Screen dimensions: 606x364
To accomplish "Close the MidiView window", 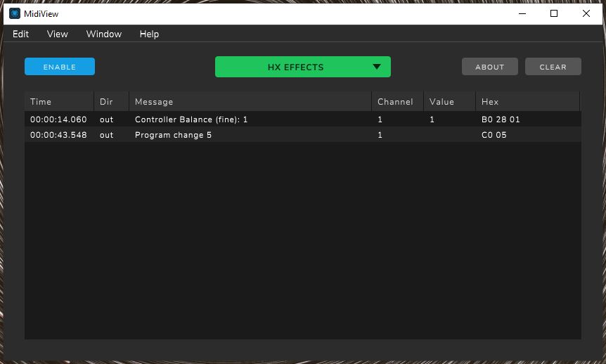I will [x=586, y=13].
